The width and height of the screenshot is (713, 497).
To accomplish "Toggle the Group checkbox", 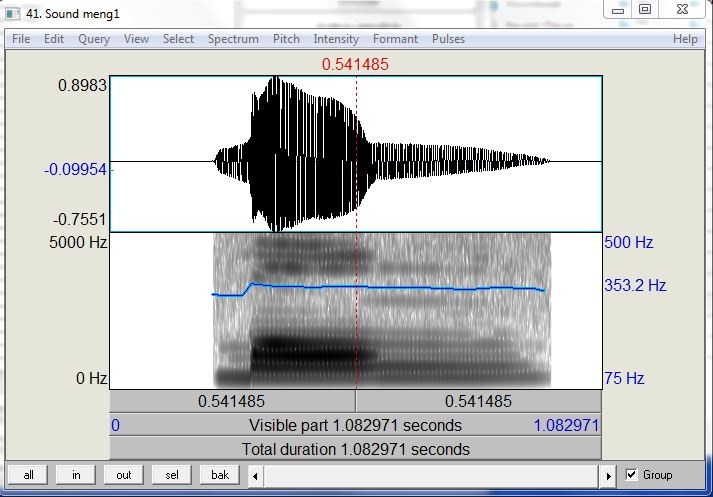I will click(631, 475).
